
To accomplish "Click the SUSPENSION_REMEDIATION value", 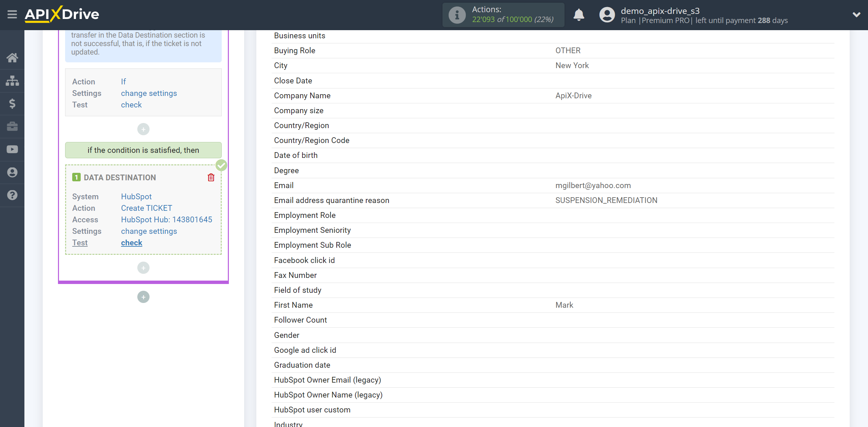I will 606,200.
